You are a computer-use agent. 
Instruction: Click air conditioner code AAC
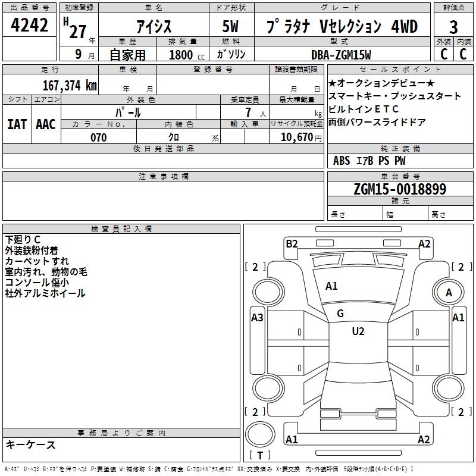[46, 124]
